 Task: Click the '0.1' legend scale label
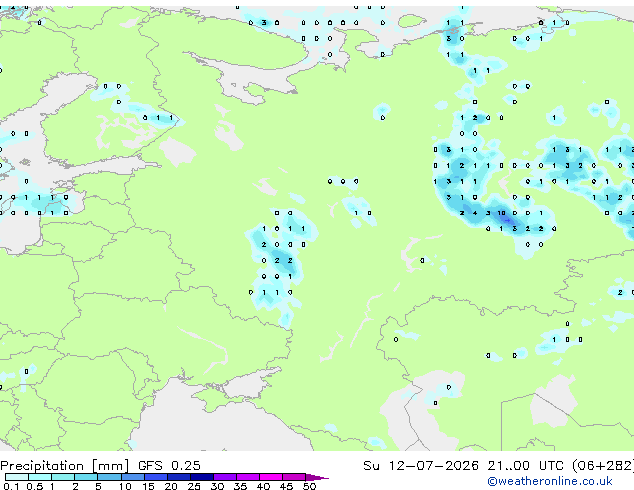pos(11,486)
